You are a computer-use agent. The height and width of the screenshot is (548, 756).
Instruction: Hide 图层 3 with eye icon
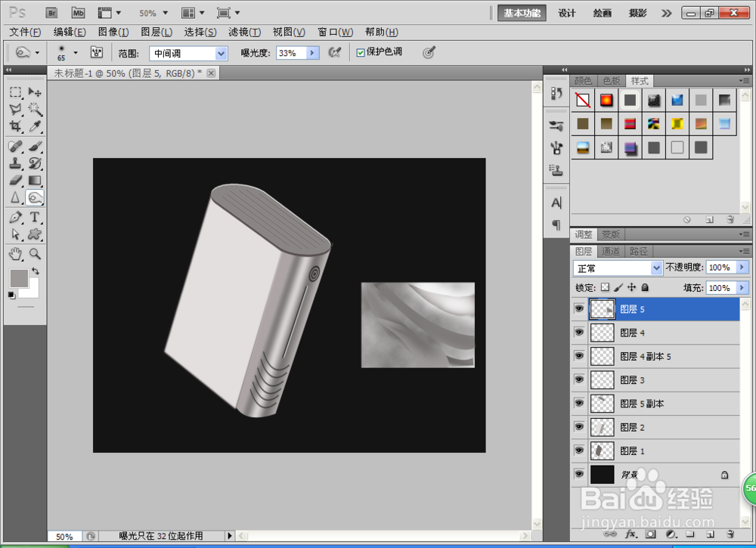(579, 379)
